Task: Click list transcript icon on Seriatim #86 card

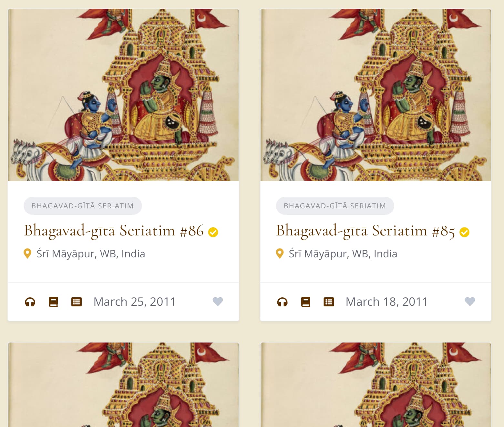Action: pyautogui.click(x=77, y=302)
